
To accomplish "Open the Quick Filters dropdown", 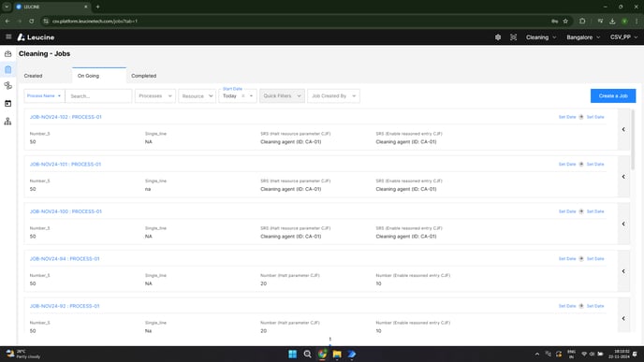I will [282, 96].
